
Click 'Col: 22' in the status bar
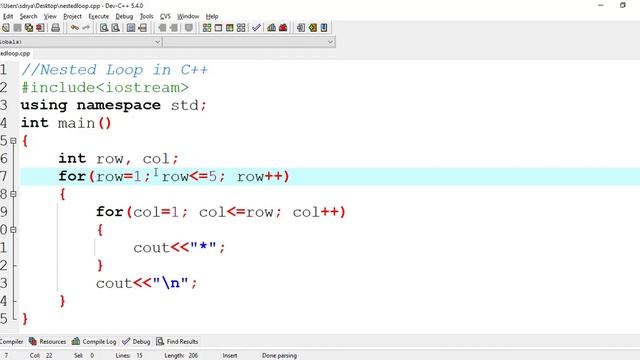(41, 356)
